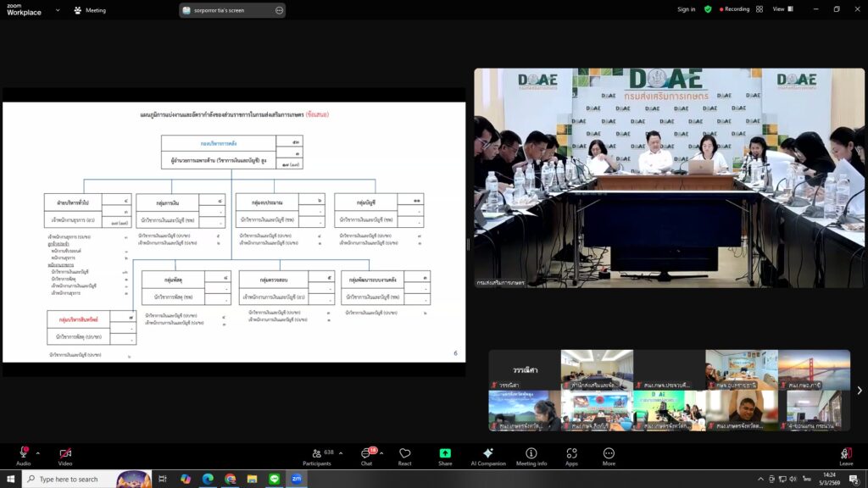Open the React emoji menu
Image resolution: width=868 pixels, height=488 pixels.
(x=404, y=456)
